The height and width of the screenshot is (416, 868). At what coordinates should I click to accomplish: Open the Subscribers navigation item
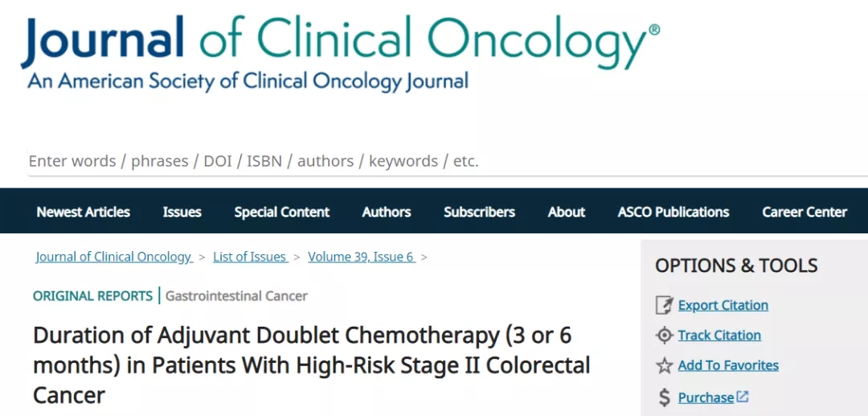(x=479, y=212)
